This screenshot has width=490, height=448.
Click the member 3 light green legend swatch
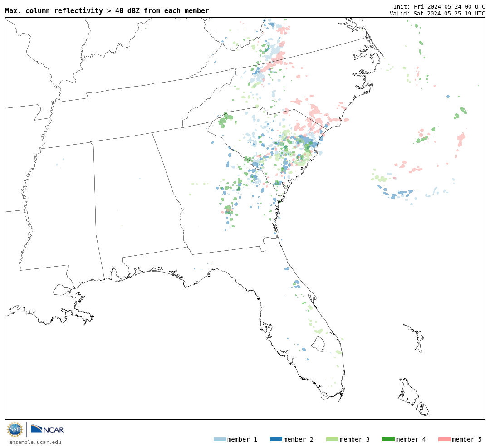pyautogui.click(x=332, y=439)
